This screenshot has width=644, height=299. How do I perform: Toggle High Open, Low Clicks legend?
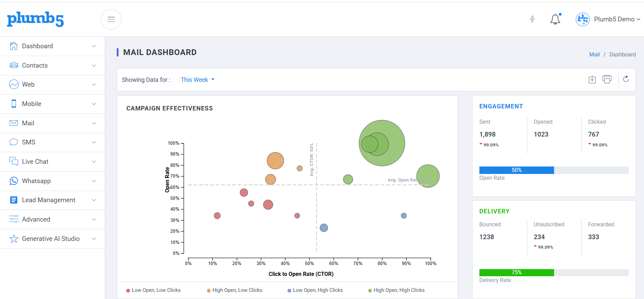(235, 290)
